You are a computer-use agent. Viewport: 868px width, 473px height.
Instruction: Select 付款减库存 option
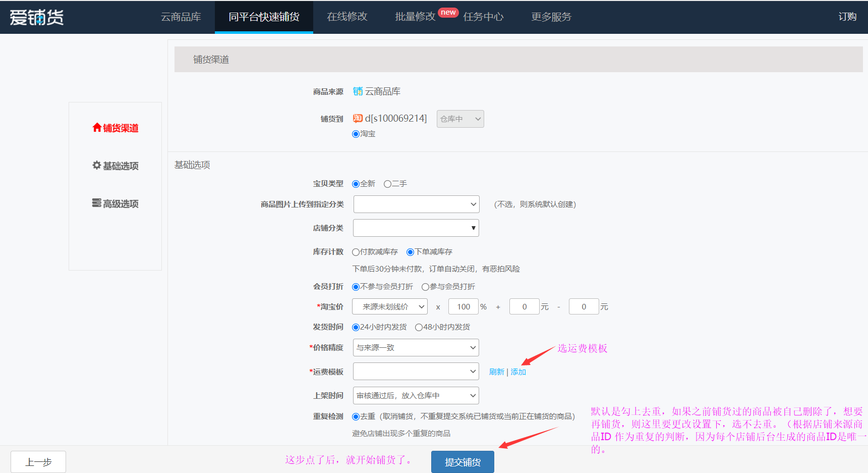point(356,252)
